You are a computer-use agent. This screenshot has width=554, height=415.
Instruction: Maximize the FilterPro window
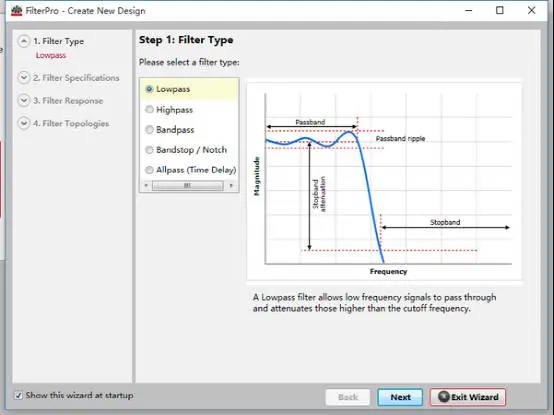coord(500,11)
